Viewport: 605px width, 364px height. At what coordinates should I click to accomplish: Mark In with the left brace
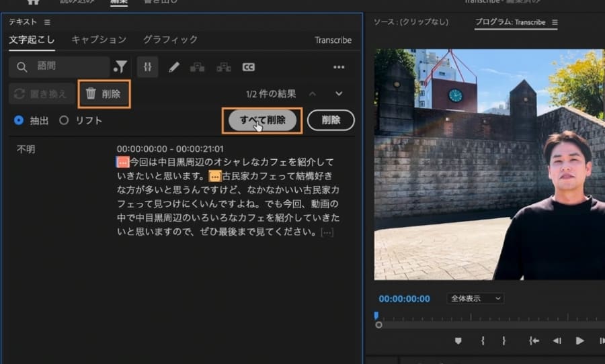coord(483,341)
